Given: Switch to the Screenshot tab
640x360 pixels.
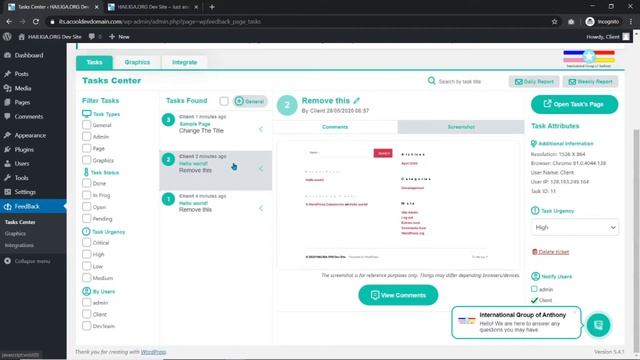Looking at the screenshot, I should [461, 127].
